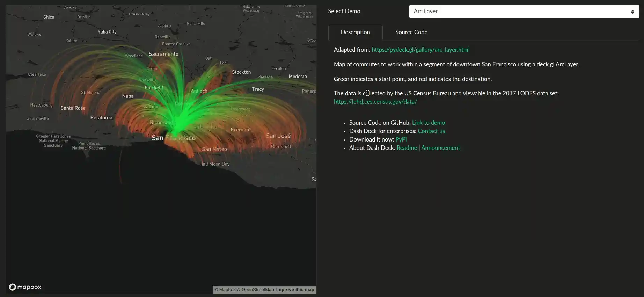The width and height of the screenshot is (644, 297).
Task: Switch to the Source Code tab
Action: tap(411, 32)
